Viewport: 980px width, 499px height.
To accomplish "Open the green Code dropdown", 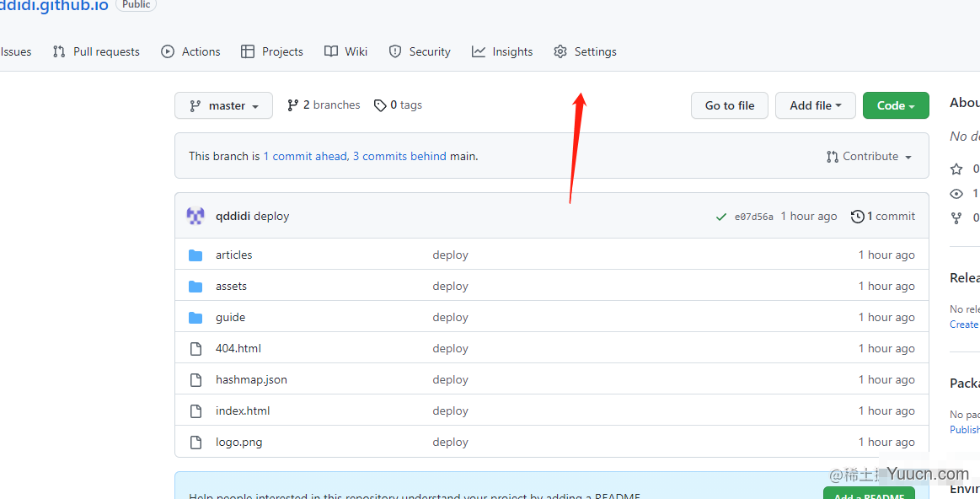I will (896, 105).
